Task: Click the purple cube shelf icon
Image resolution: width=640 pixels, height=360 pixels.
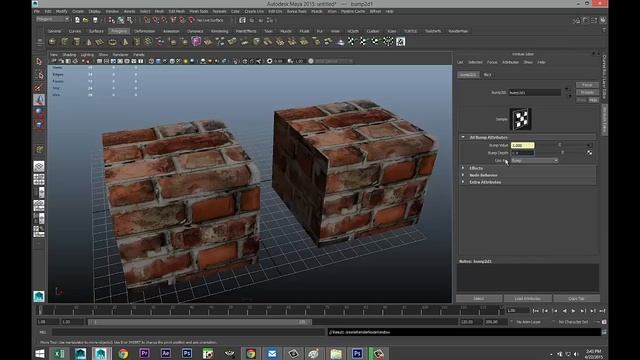Action: tap(196, 41)
